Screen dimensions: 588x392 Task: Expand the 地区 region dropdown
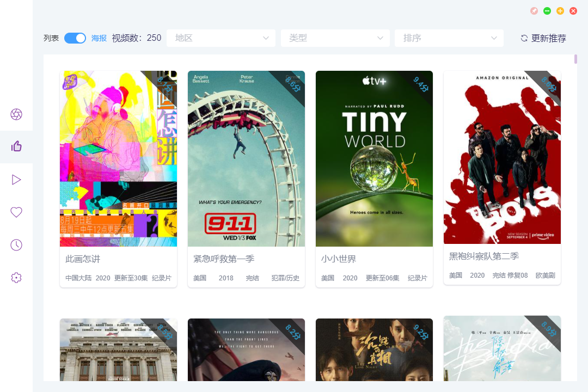(x=220, y=38)
